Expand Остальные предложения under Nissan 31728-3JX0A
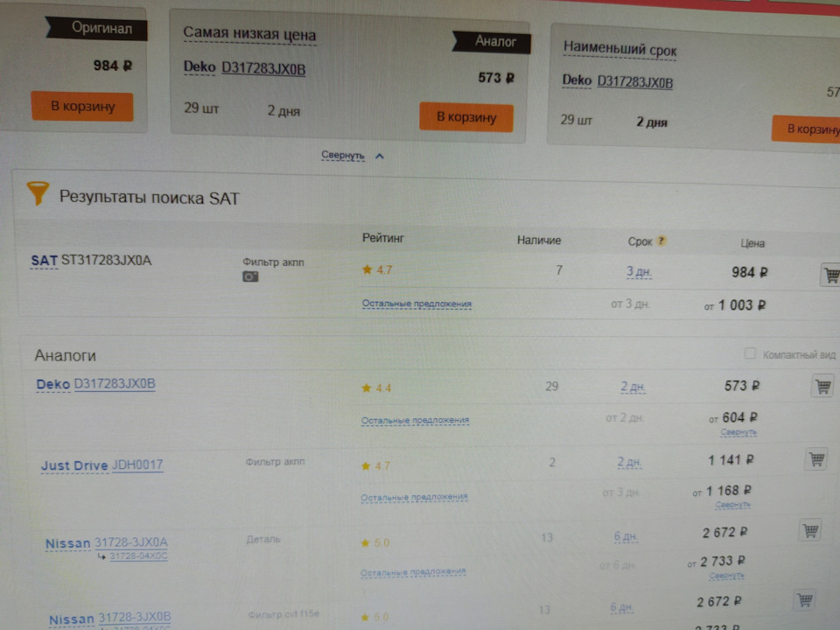840x630 pixels. (x=413, y=572)
